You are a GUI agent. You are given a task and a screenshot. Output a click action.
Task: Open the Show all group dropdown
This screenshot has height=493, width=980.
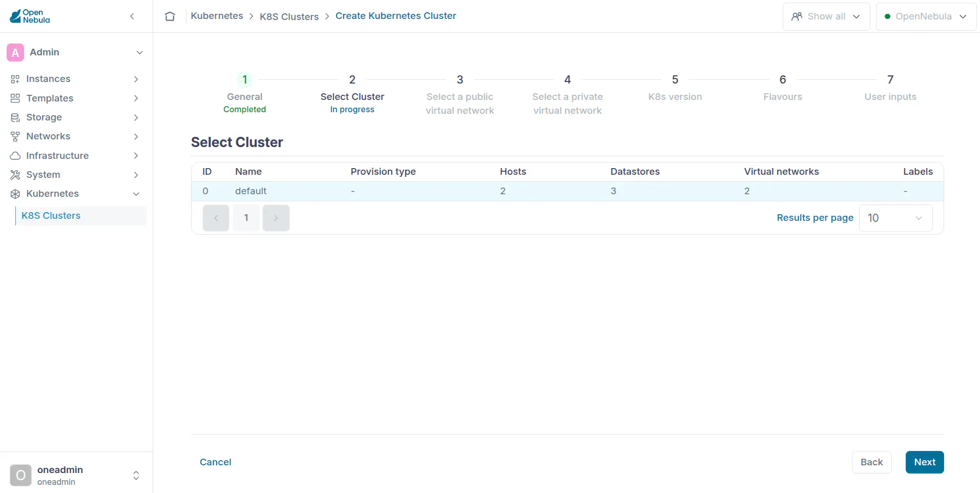826,16
